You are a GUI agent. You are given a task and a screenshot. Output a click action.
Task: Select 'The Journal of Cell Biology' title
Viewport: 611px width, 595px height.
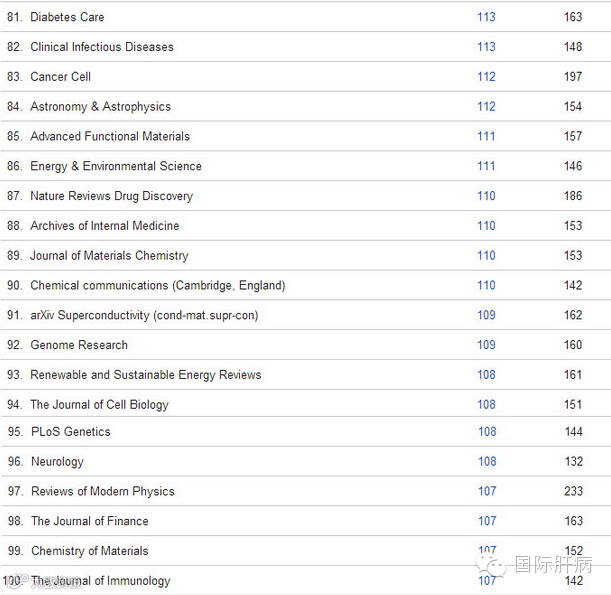pos(99,405)
